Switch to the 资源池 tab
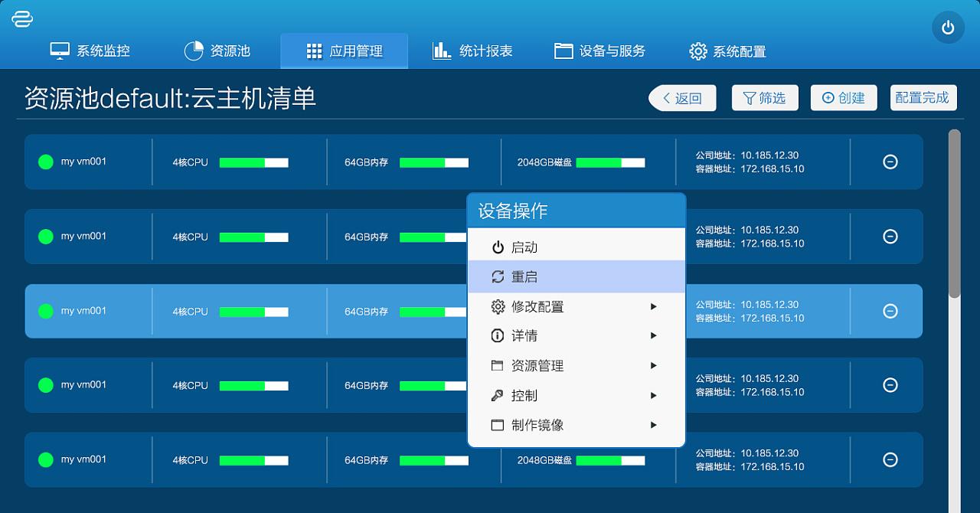The height and width of the screenshot is (513, 980). [217, 51]
